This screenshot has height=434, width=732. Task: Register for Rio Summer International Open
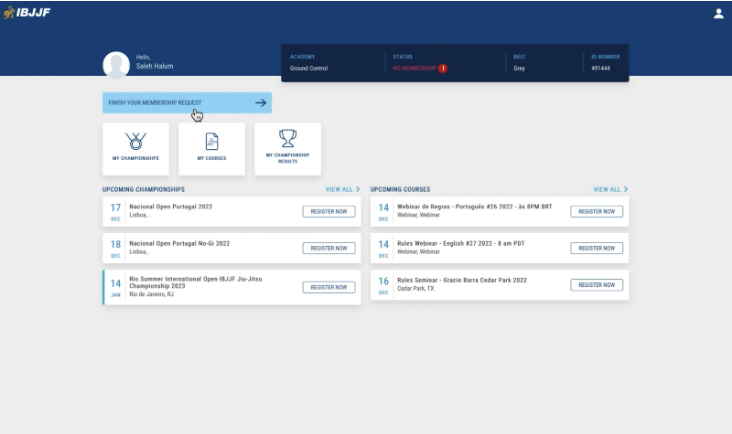(x=329, y=287)
